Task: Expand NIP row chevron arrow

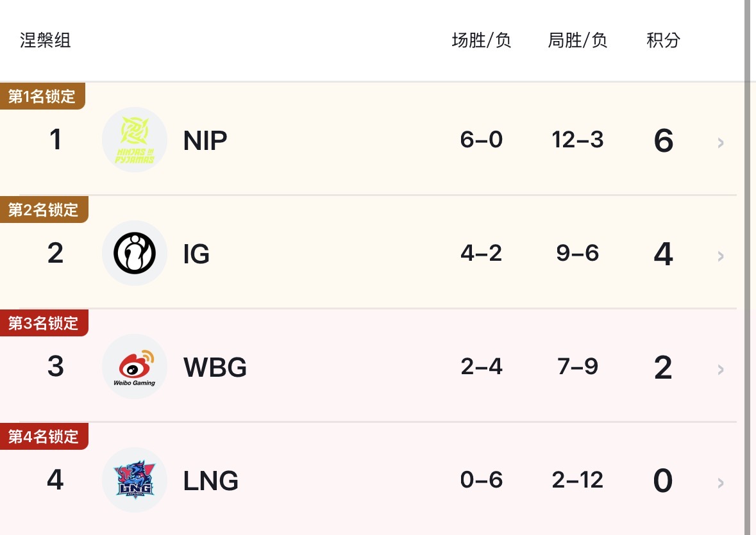Action: [x=720, y=142]
